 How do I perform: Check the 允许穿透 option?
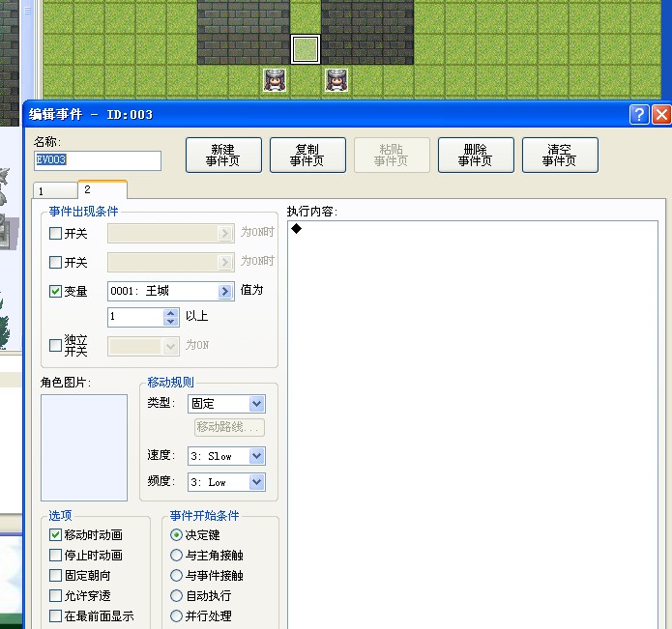click(56, 595)
